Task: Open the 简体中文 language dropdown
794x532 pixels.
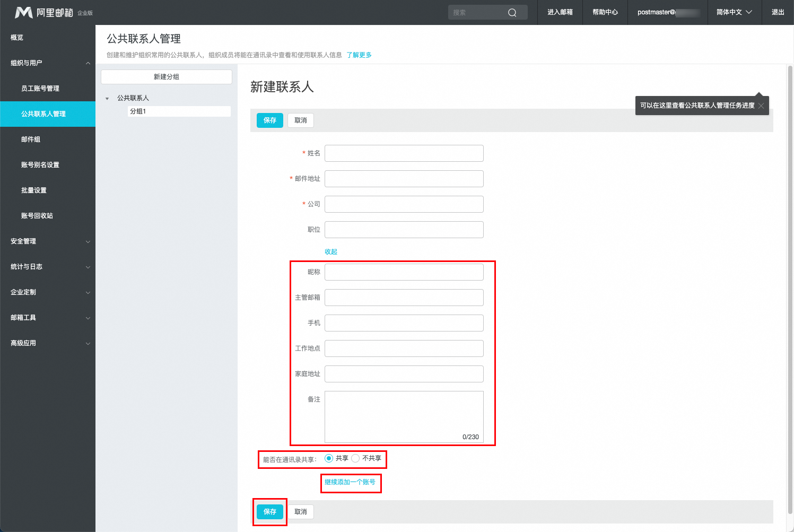Action: pos(734,12)
